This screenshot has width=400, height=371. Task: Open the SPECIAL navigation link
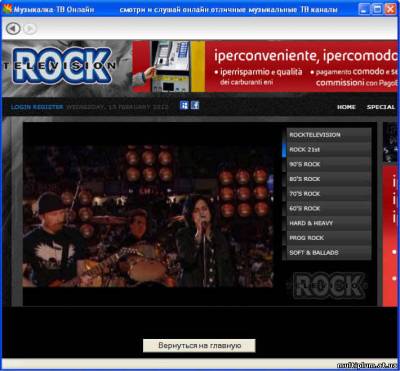pos(381,107)
